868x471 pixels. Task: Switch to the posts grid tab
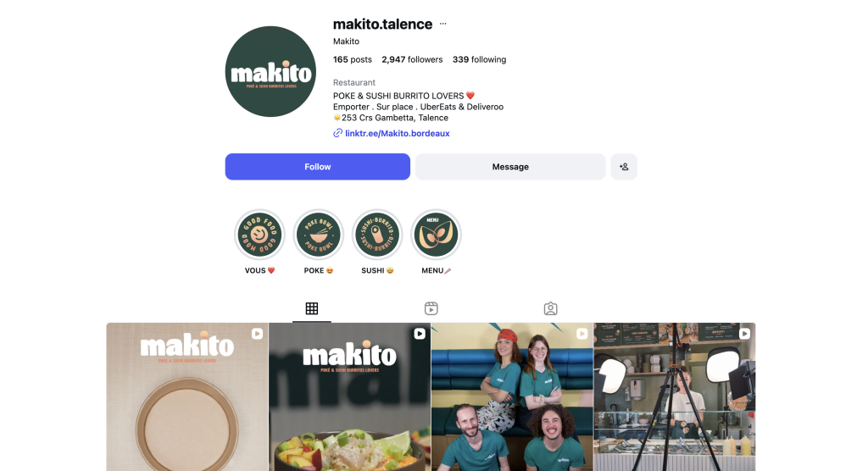[x=312, y=308]
